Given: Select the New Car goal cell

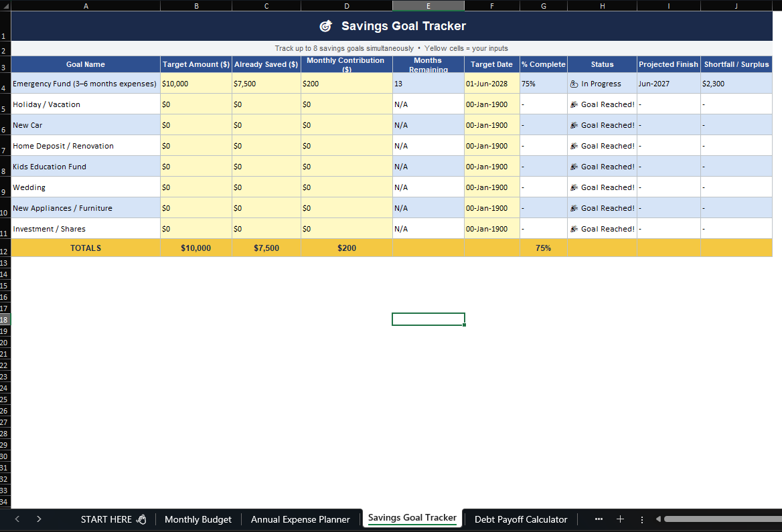Looking at the screenshot, I should [x=86, y=125].
